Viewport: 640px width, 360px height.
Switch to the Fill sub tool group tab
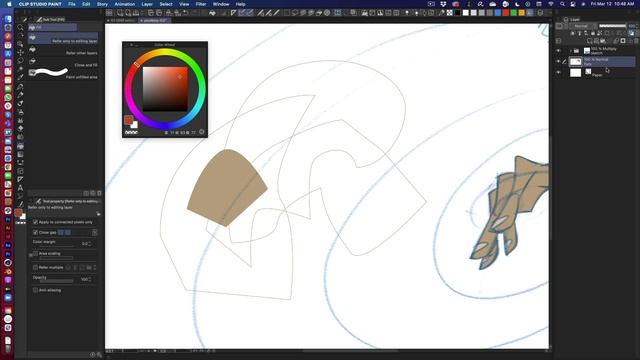click(52, 27)
